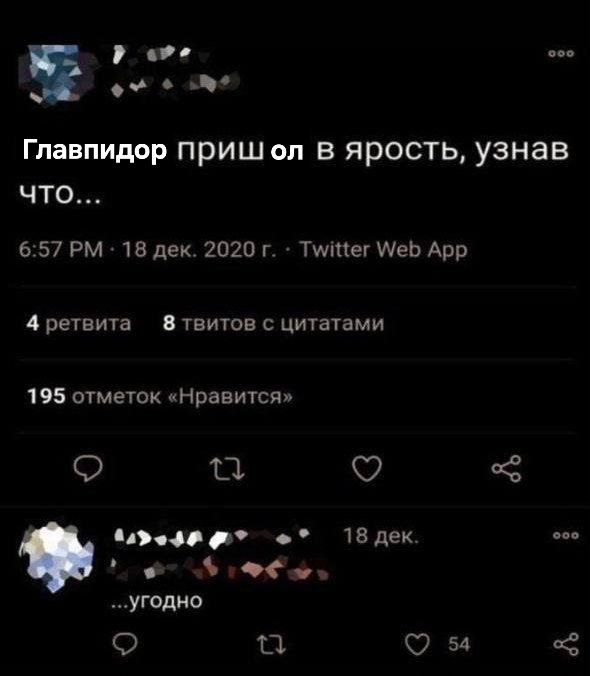The height and width of the screenshot is (676, 590).
Task: Open the main tweet author's avatar
Action: click(58, 73)
